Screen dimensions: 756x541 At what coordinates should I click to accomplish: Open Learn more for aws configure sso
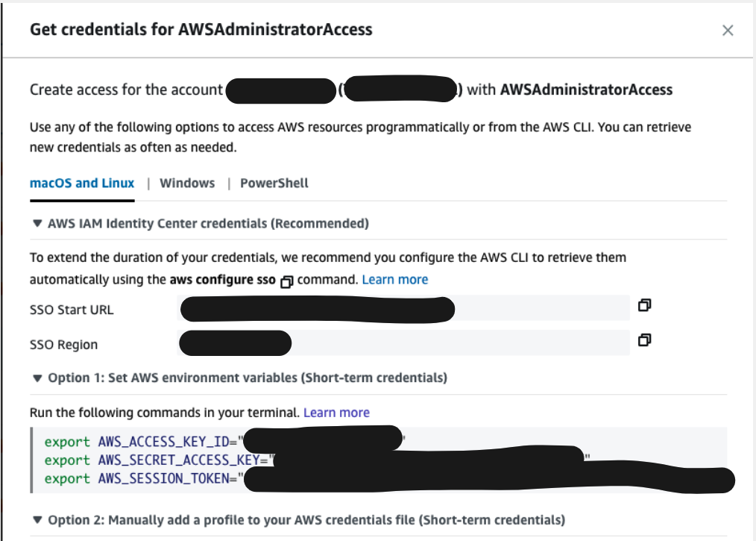[x=395, y=278]
